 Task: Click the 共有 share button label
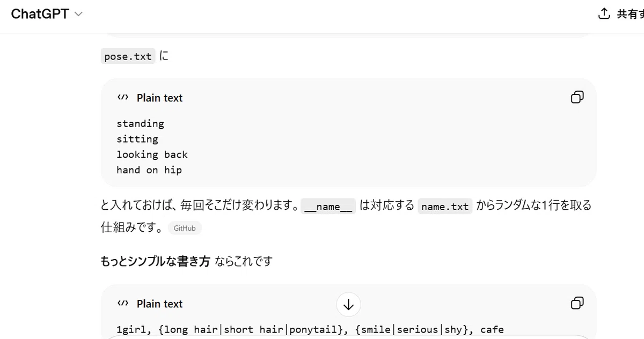tap(630, 14)
